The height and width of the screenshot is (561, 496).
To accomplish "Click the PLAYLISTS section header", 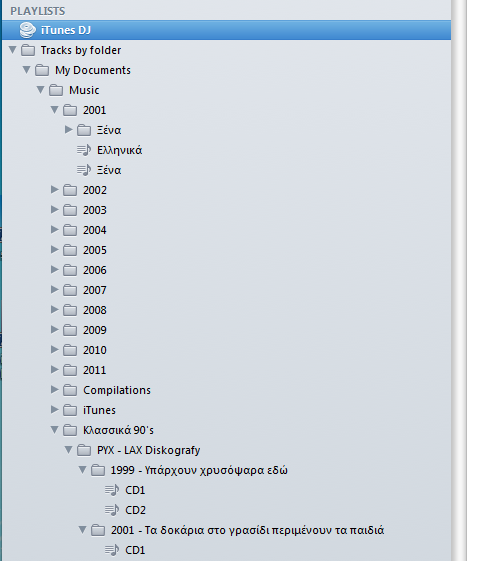I will [x=38, y=11].
